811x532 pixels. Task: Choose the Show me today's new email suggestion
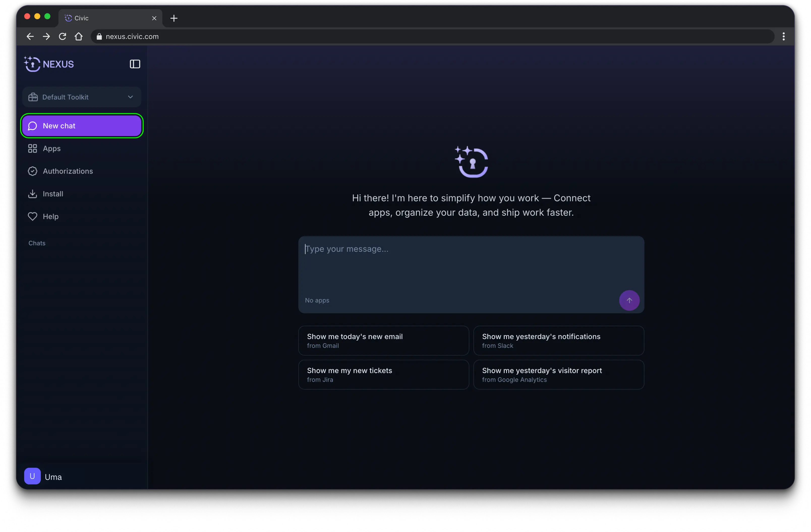tap(383, 341)
